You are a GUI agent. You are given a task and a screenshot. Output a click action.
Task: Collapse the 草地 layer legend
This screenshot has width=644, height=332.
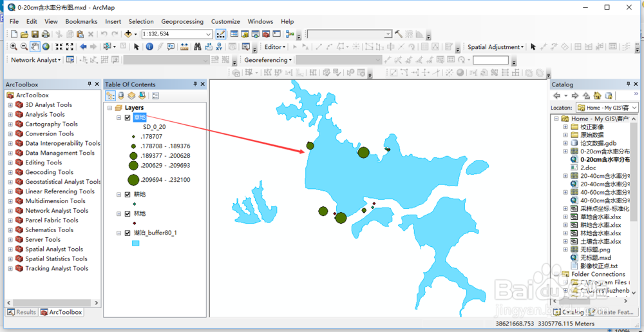point(118,117)
